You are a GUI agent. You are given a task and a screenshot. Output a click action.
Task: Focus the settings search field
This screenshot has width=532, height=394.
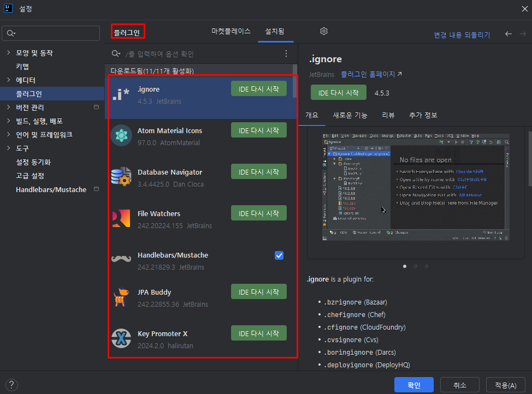click(51, 33)
